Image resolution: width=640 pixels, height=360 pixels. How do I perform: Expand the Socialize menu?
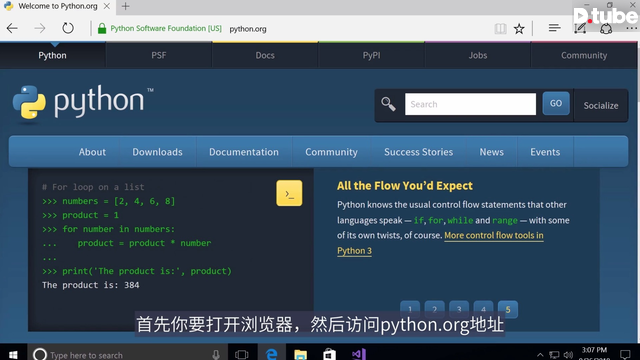click(x=600, y=105)
